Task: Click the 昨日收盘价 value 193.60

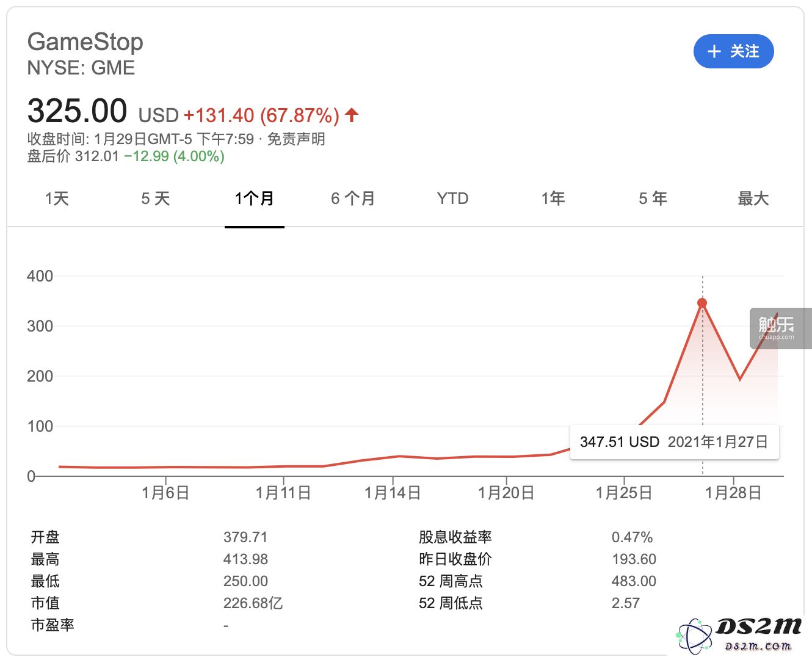Action: click(x=634, y=559)
